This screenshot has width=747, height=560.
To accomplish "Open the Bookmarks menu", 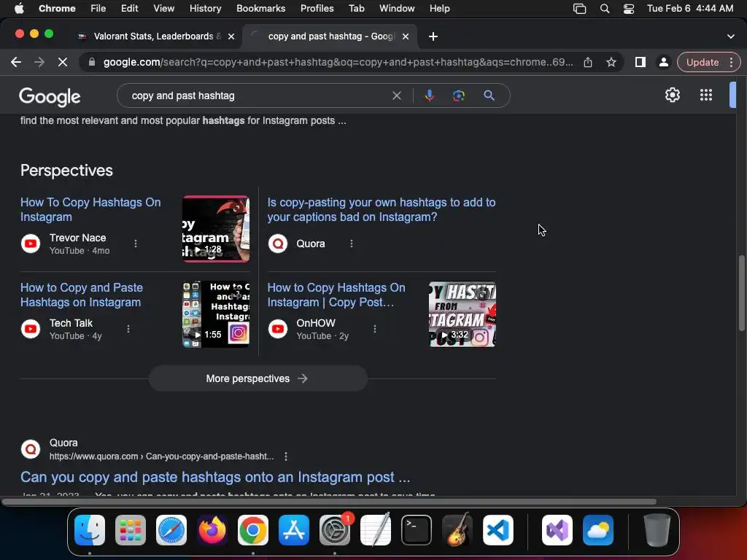I will (x=260, y=9).
